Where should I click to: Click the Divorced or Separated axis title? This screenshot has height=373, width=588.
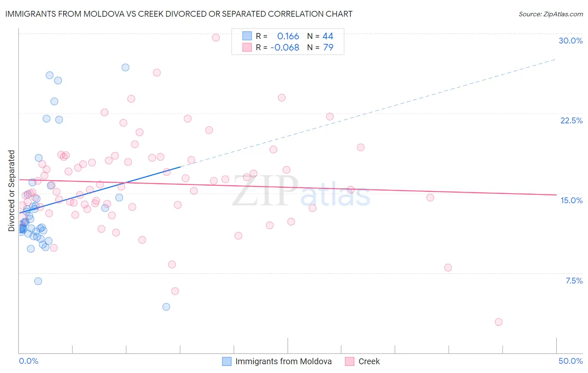pyautogui.click(x=11, y=191)
